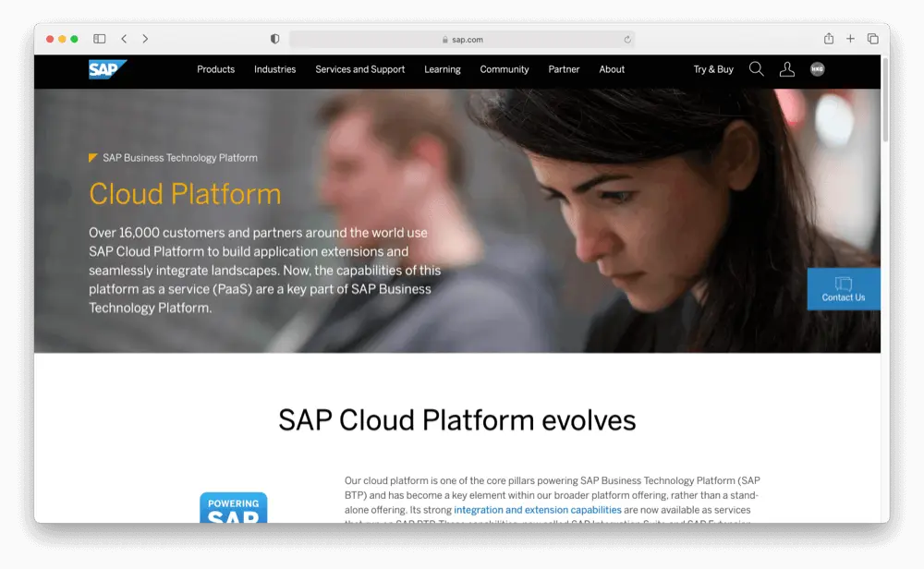The width and height of the screenshot is (924, 569).
Task: Expand the Services and Support menu
Action: [x=359, y=69]
